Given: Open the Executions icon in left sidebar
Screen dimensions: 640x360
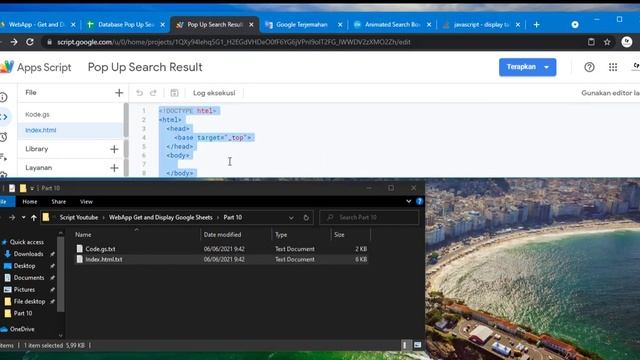Looking at the screenshot, I should coord(4,157).
